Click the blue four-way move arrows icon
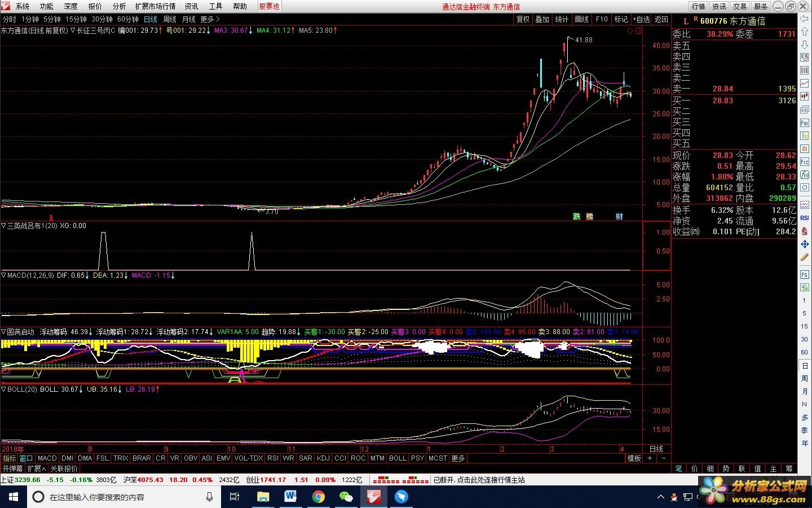Image resolution: width=812 pixels, height=508 pixels. 805,244
